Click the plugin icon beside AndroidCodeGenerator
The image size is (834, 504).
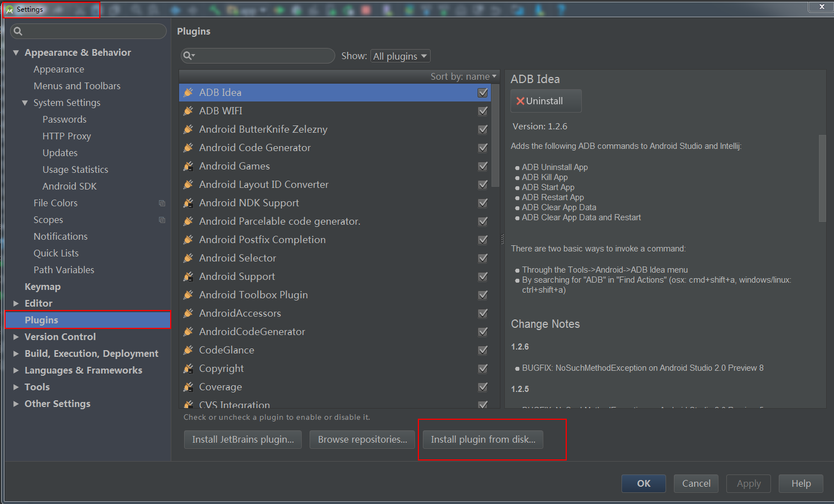189,332
